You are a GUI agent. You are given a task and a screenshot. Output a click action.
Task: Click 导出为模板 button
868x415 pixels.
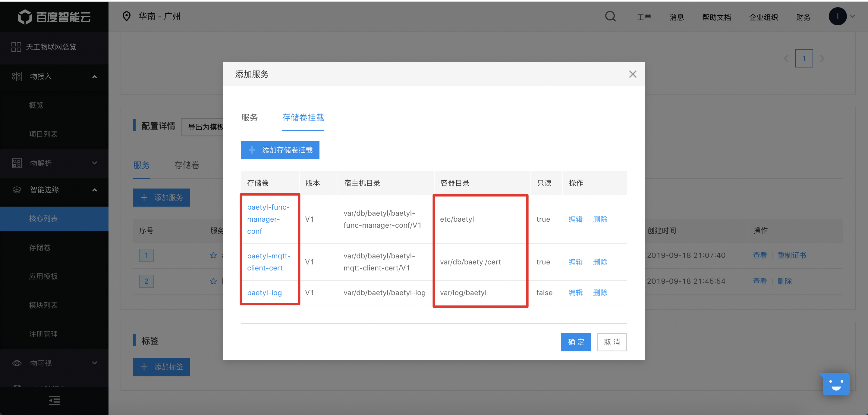[x=203, y=127]
